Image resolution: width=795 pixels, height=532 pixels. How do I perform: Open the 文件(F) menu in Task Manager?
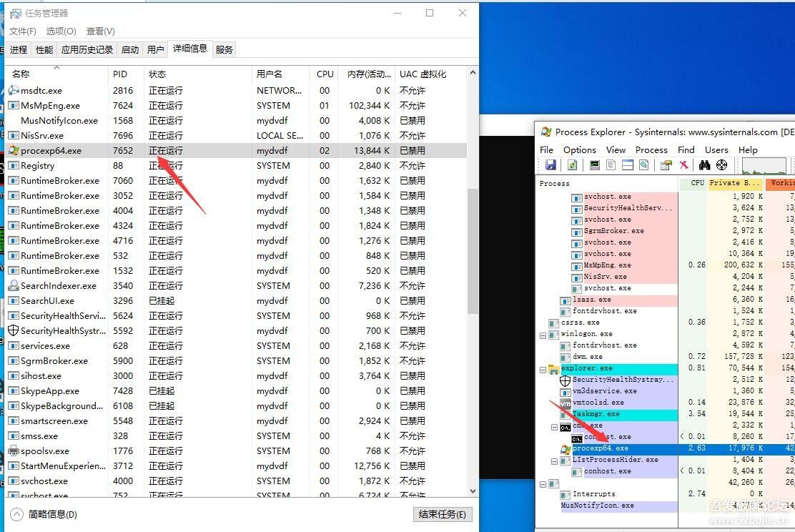coord(23,31)
